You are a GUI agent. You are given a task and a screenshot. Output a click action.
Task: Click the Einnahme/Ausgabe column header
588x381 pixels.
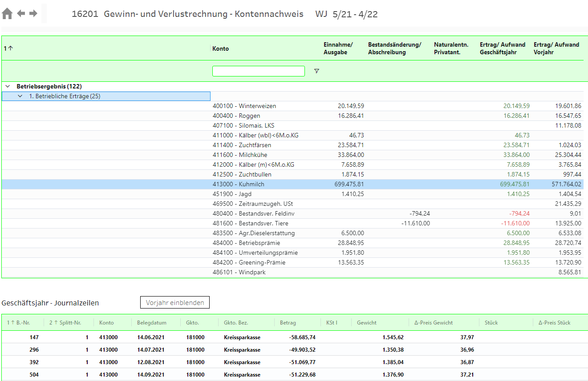[338, 48]
